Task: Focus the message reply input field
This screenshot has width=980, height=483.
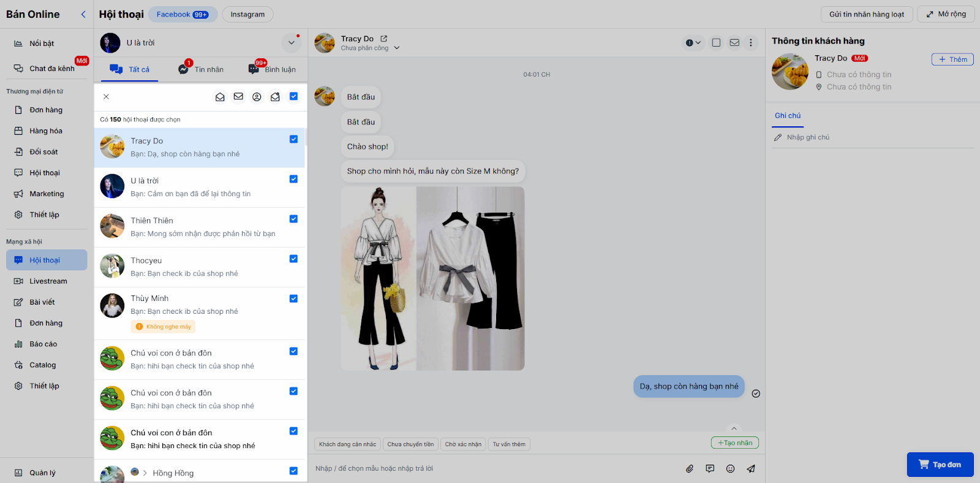Action: (x=496, y=469)
